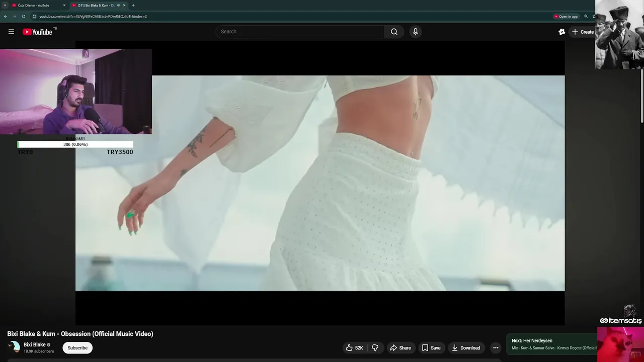
Task: Share the Obsession music video
Action: point(400,348)
